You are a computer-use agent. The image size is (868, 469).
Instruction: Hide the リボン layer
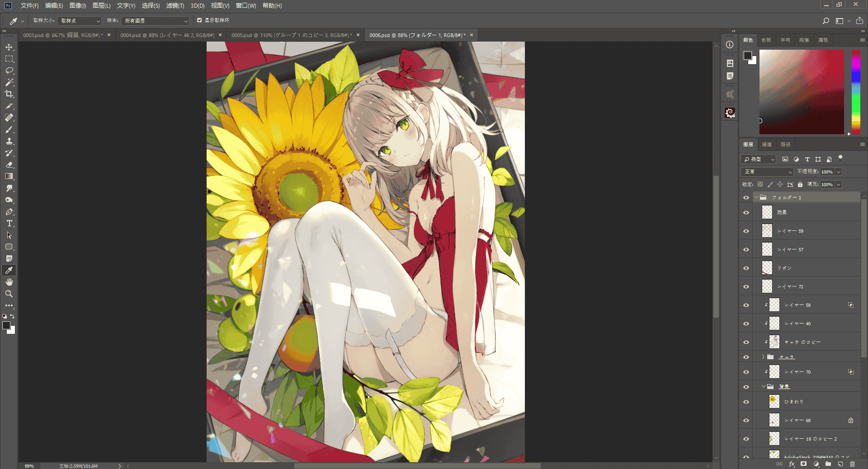[746, 268]
